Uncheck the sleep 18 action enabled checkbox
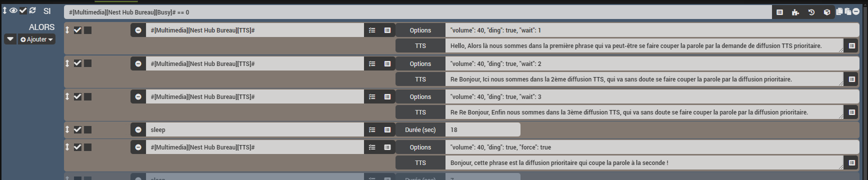Image resolution: width=868 pixels, height=180 pixels. point(77,129)
